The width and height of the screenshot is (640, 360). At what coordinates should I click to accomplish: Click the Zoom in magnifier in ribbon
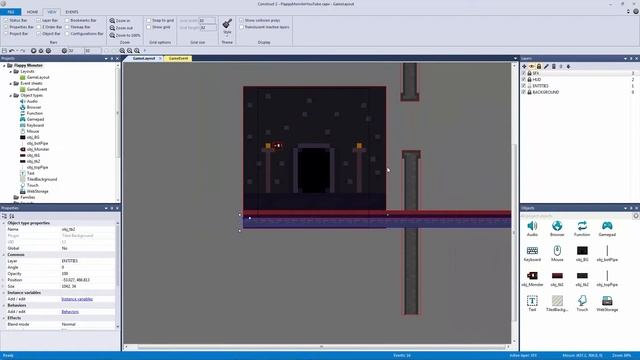(112, 20)
